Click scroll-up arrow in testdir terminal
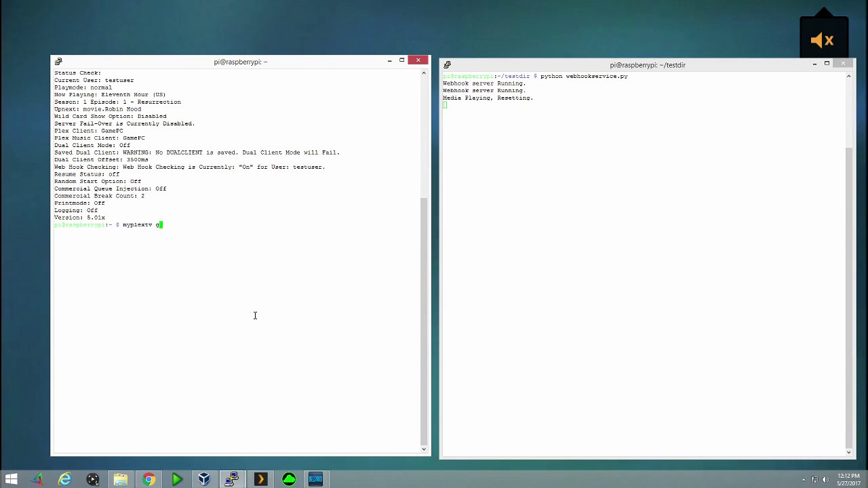The width and height of the screenshot is (868, 488). point(848,77)
